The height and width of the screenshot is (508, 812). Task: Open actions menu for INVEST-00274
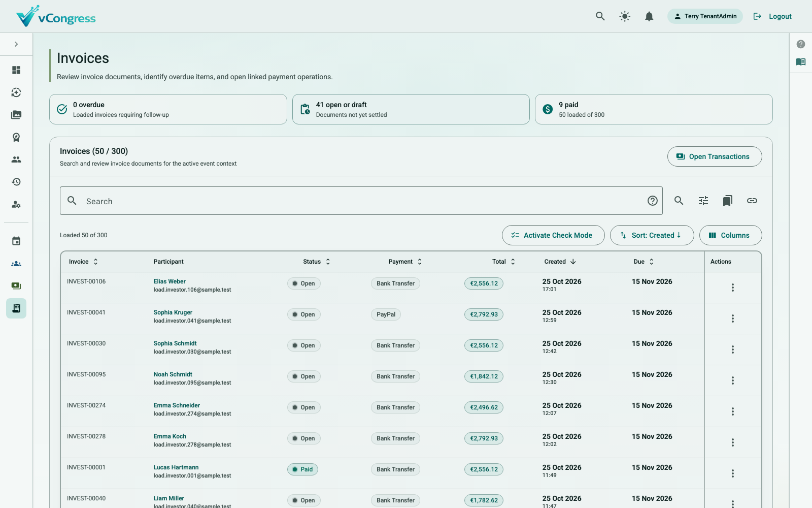(733, 411)
